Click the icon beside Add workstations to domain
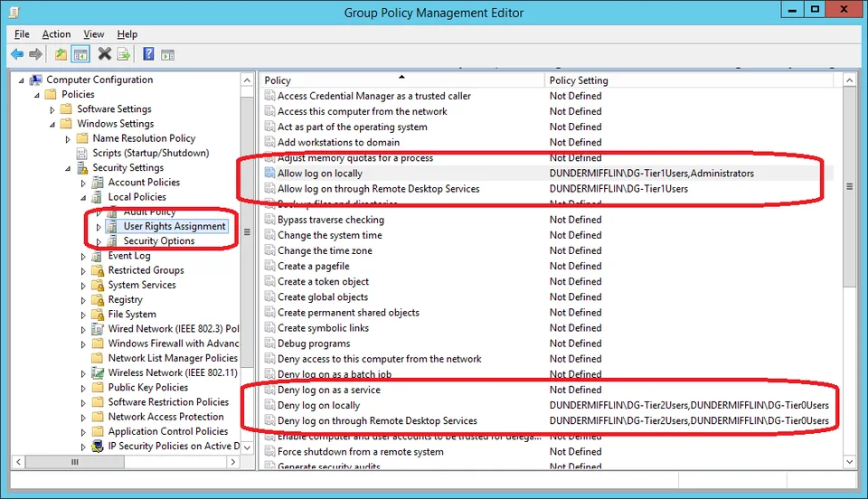Viewport: 868px width, 499px height. pos(269,142)
